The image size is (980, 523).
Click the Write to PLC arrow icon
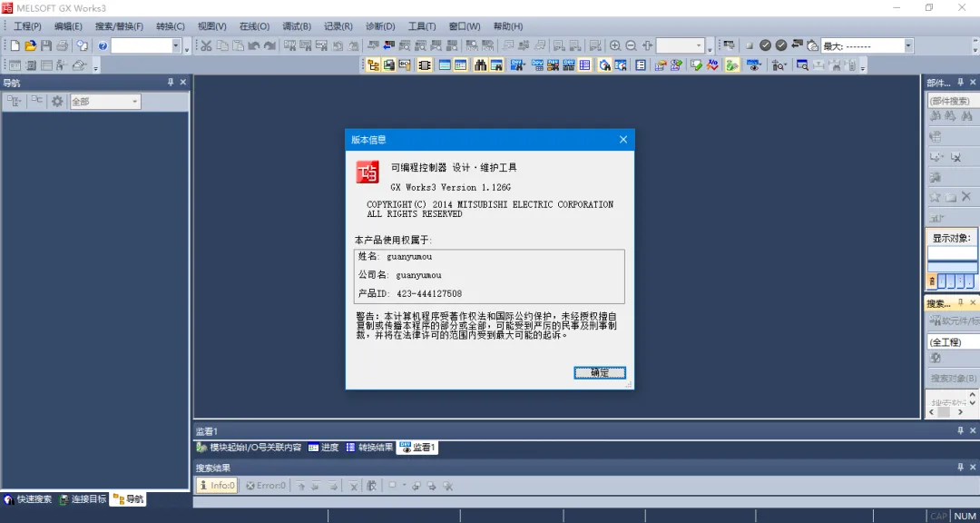point(373,45)
